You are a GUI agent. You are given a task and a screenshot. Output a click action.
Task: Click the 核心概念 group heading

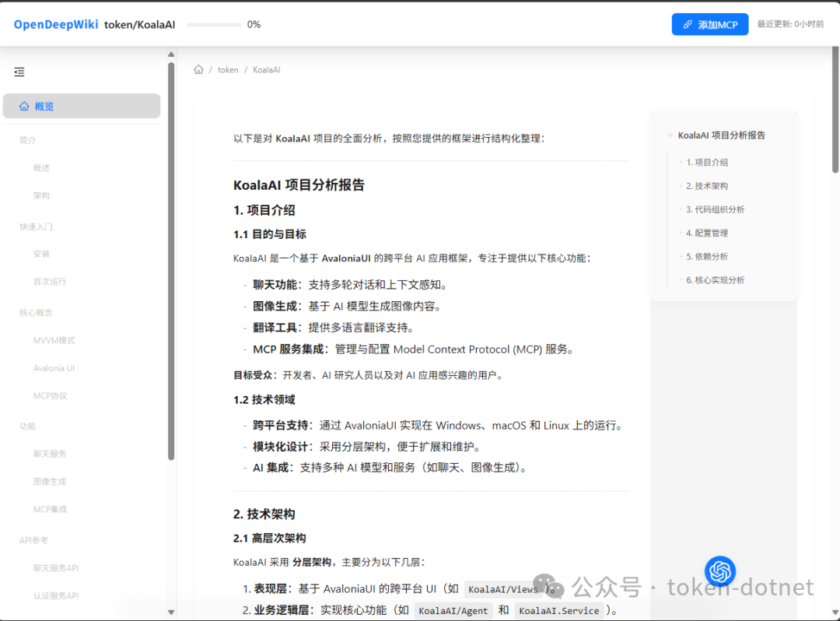pos(36,312)
